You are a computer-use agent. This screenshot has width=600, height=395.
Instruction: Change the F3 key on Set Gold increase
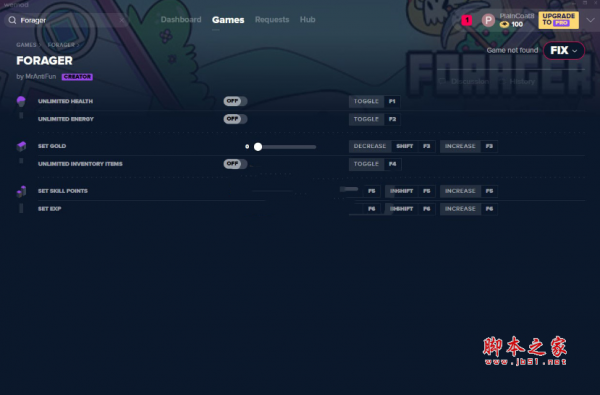[x=489, y=146]
